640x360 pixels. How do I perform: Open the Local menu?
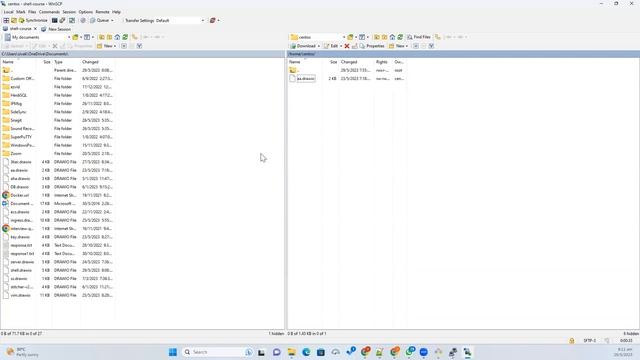click(9, 12)
